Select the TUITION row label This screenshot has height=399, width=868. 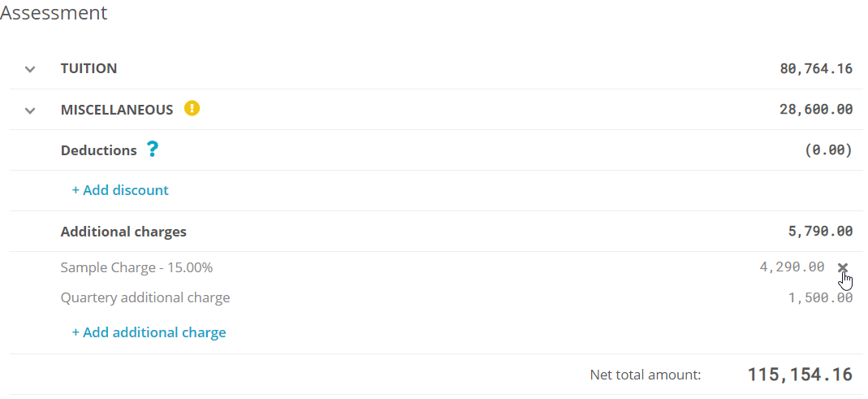coord(89,68)
